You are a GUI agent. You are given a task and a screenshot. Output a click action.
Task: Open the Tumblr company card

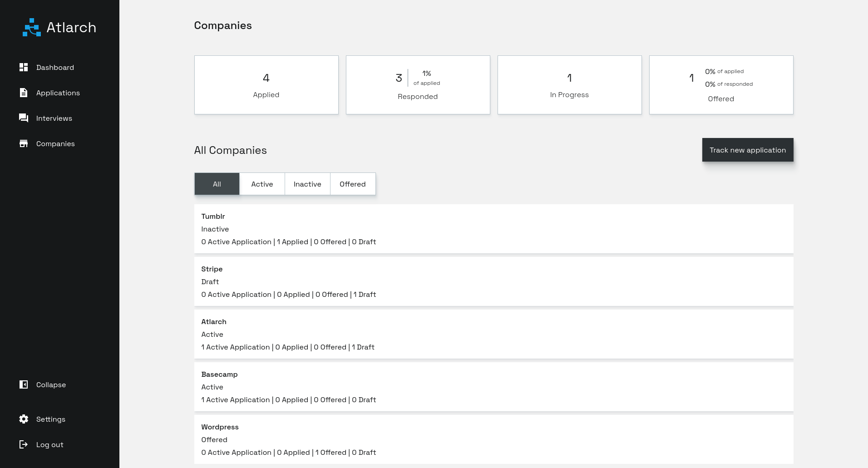coord(493,229)
